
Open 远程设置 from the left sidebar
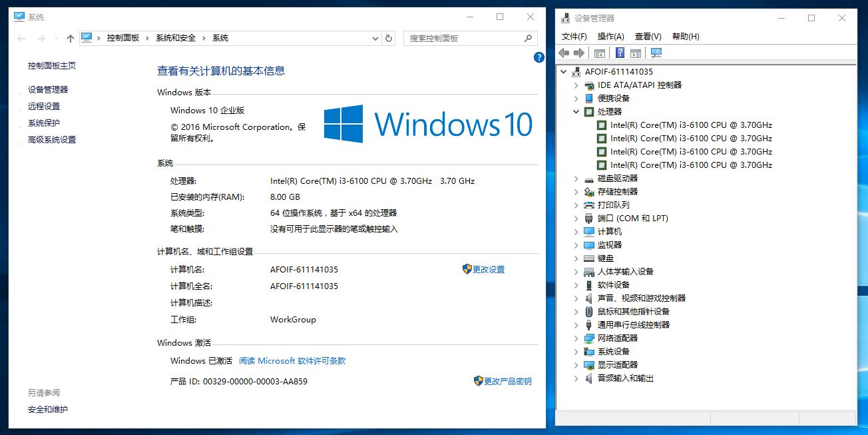(44, 106)
